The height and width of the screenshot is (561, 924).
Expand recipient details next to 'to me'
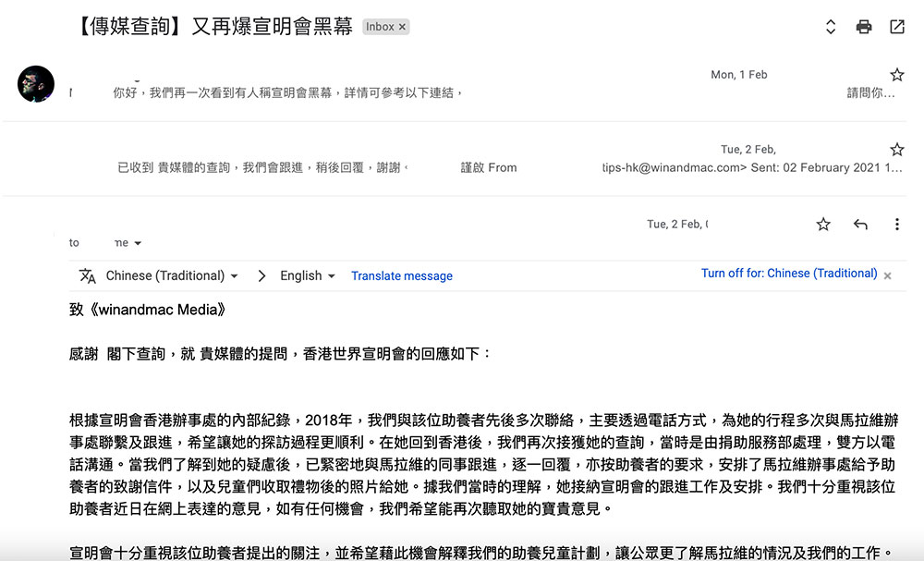pyautogui.click(x=139, y=243)
